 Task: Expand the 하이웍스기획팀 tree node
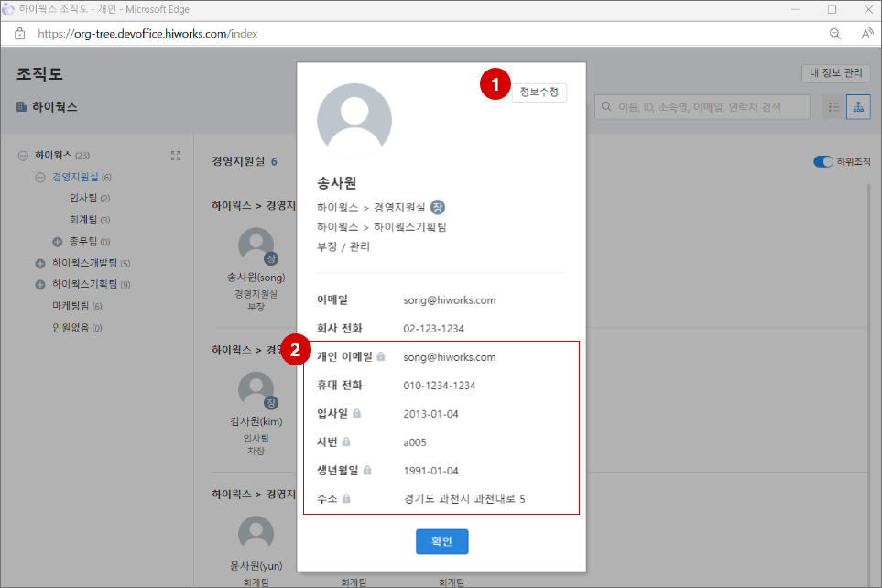40,285
